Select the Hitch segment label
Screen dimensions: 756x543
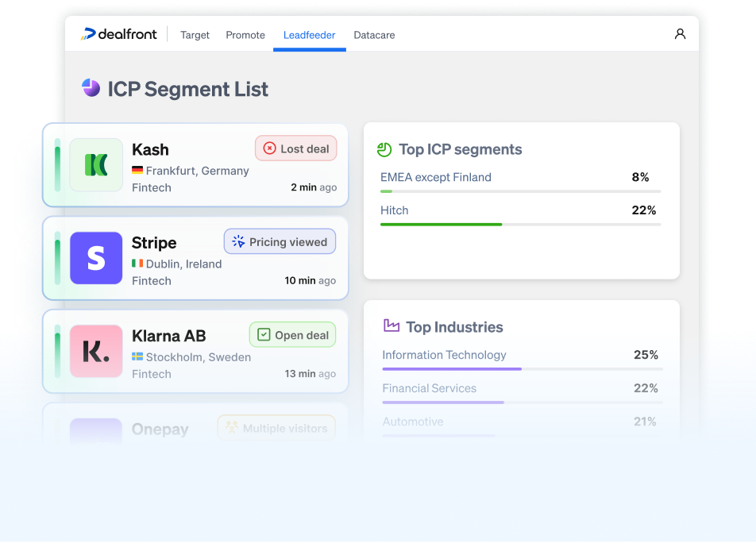click(x=395, y=210)
